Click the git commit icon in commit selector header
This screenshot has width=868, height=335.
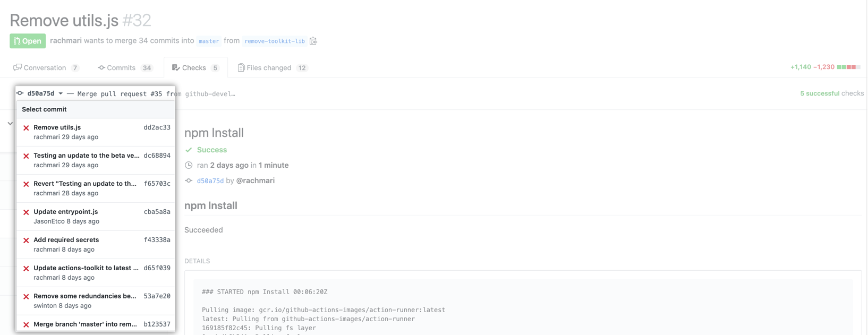point(20,93)
